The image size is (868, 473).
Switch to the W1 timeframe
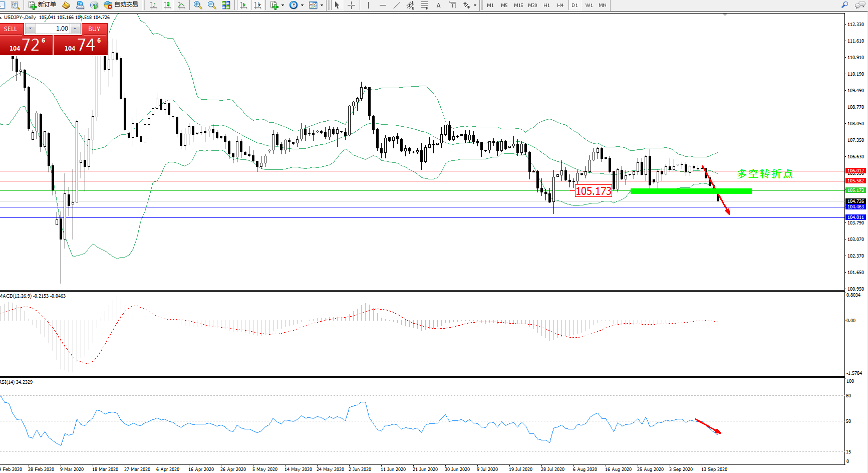pyautogui.click(x=589, y=5)
